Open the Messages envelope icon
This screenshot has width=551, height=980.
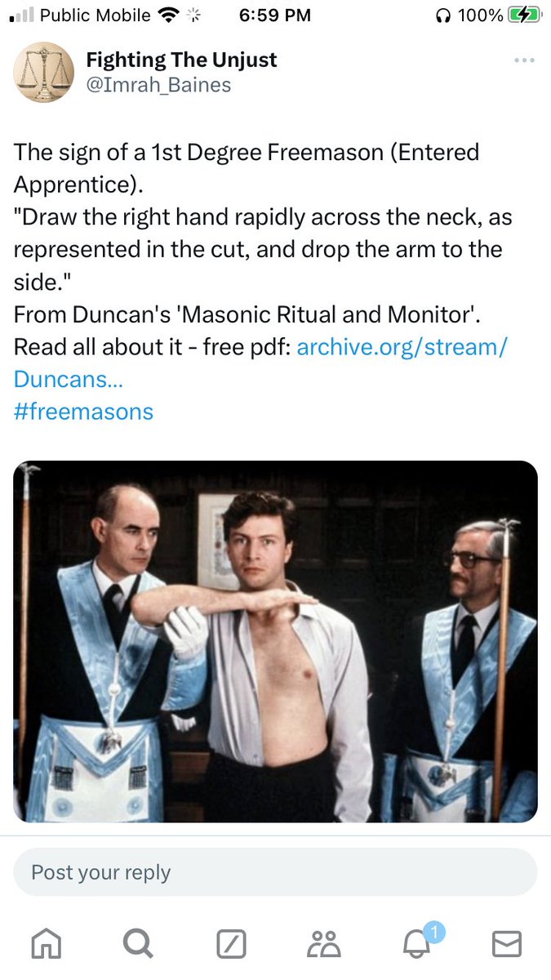(x=507, y=944)
